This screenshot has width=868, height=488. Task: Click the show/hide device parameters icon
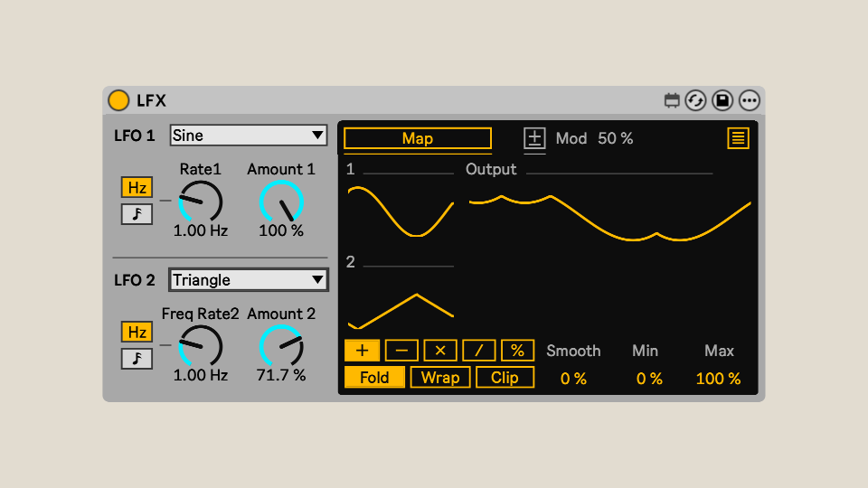(672, 100)
